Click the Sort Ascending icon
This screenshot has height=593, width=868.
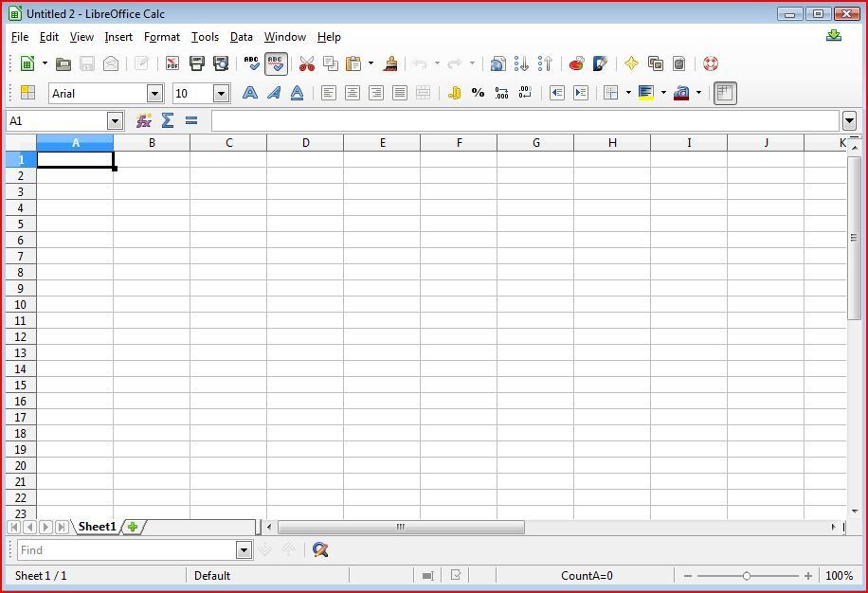tap(521, 63)
